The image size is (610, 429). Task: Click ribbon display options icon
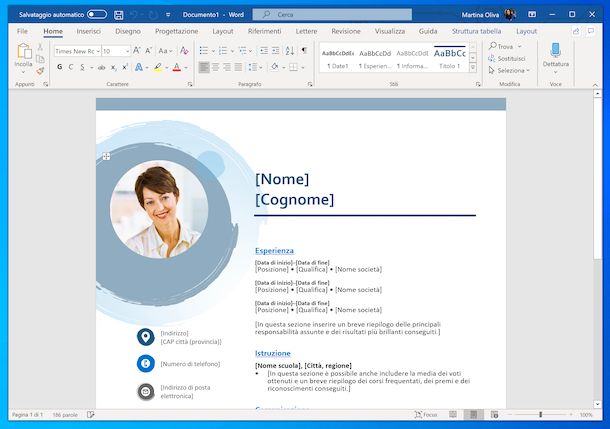coord(532,14)
